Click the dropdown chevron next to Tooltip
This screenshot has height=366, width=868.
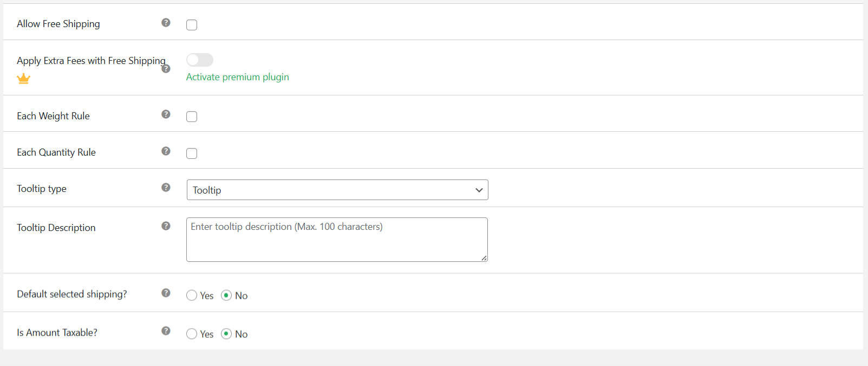click(479, 190)
